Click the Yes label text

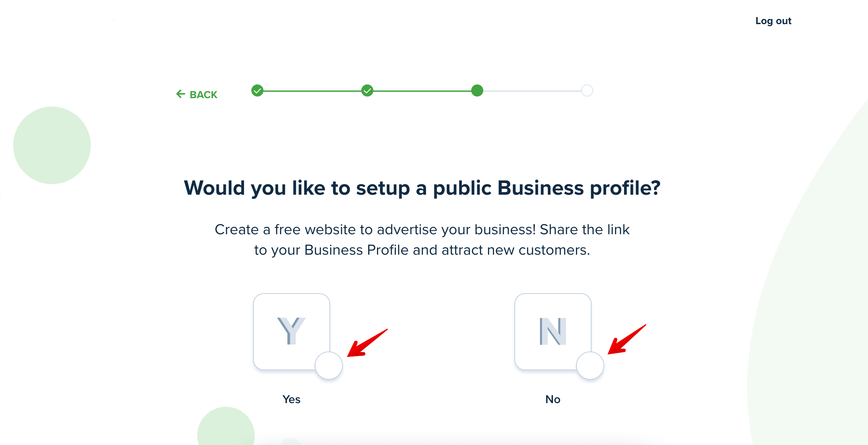(x=292, y=399)
